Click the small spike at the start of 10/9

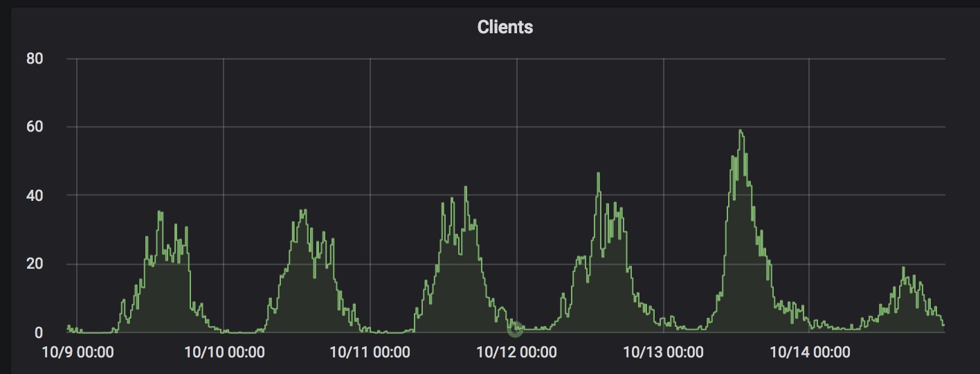point(68,326)
